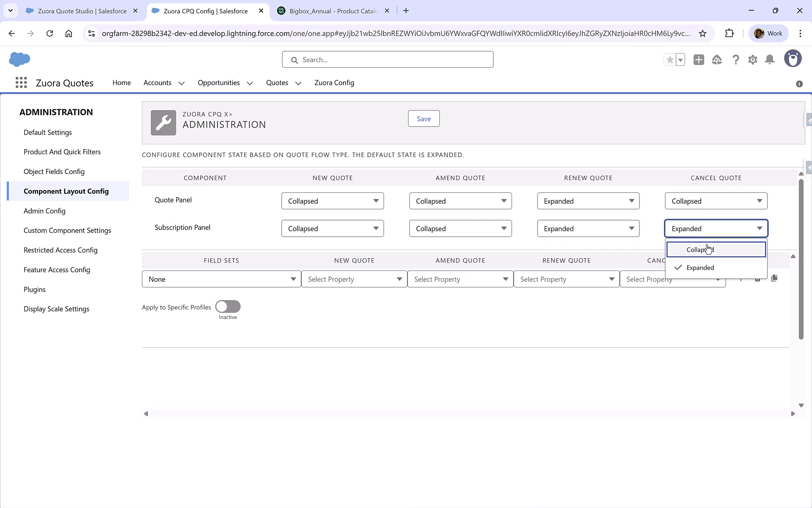Click the Save button
The image size is (812, 508).
(423, 119)
